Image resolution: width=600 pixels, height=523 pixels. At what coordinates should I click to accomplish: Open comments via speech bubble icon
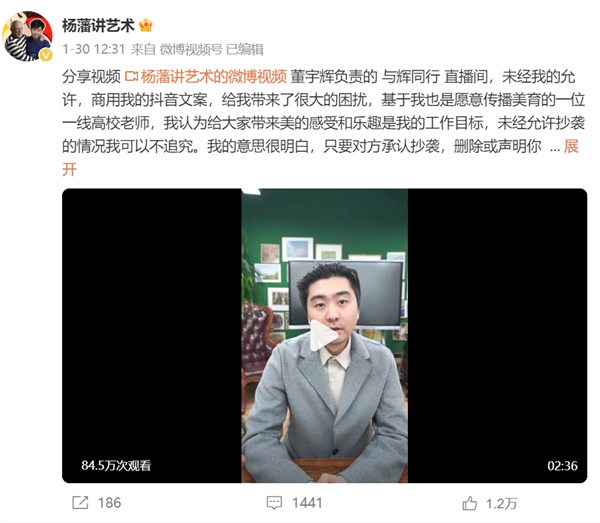click(x=274, y=503)
